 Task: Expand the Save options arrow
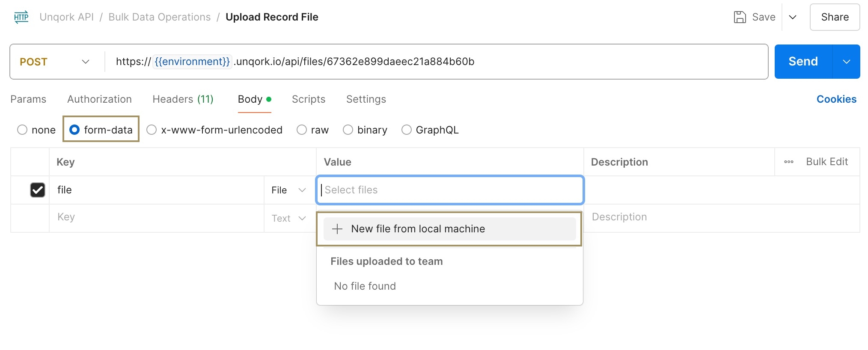coord(793,17)
